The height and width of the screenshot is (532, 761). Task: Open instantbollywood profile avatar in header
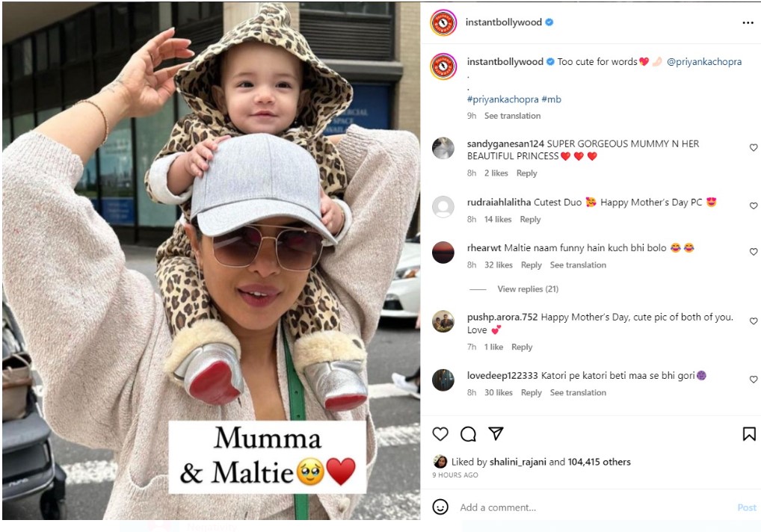tap(443, 22)
